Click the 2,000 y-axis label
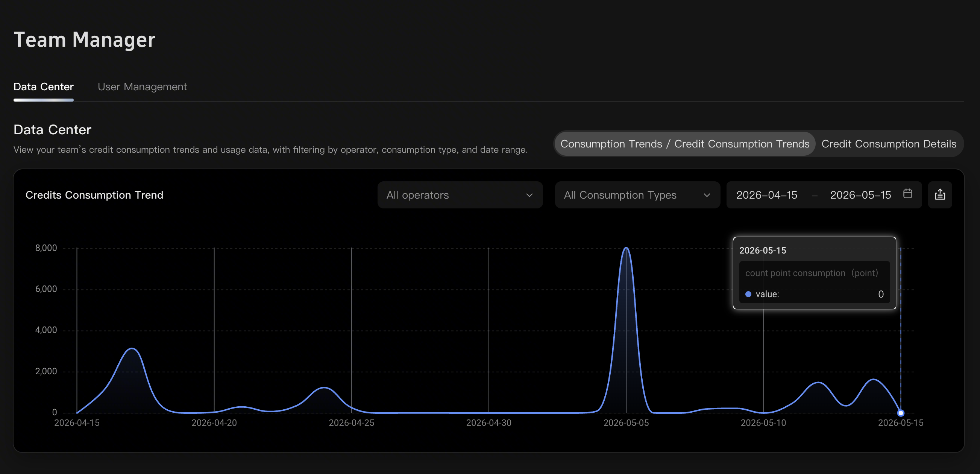 click(x=46, y=371)
